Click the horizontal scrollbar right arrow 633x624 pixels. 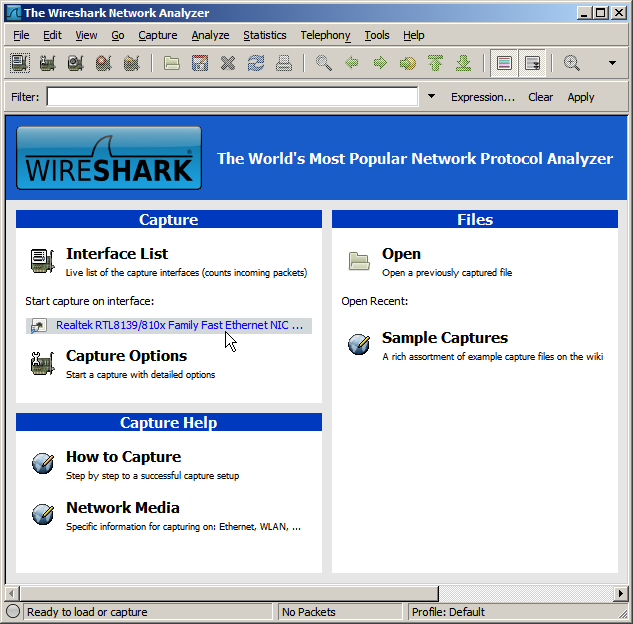(619, 594)
